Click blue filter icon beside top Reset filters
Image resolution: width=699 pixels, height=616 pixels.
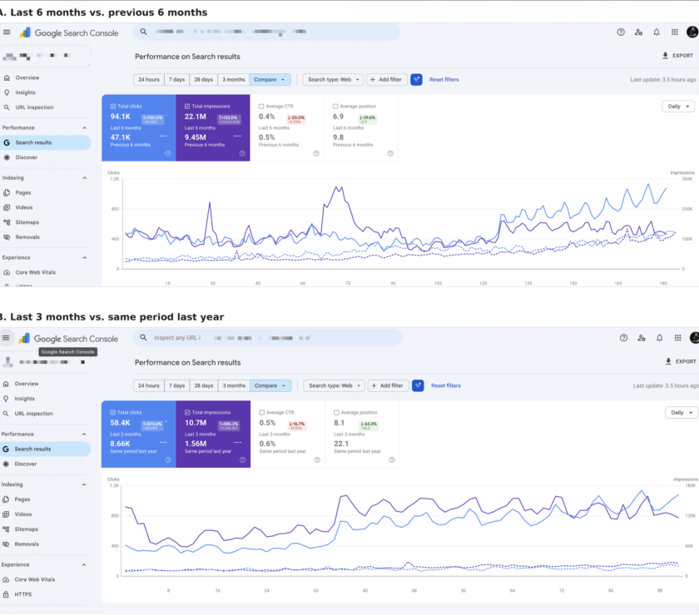click(416, 79)
